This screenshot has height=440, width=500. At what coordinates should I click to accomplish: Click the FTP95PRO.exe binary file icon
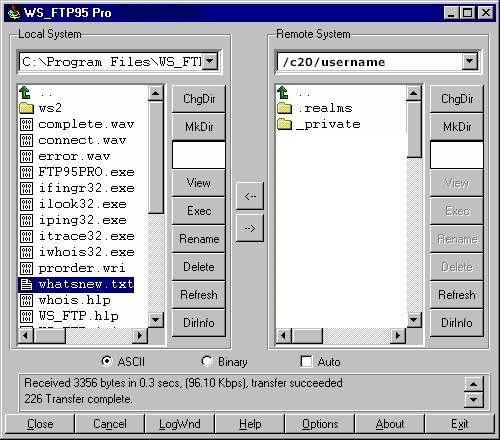click(26, 172)
